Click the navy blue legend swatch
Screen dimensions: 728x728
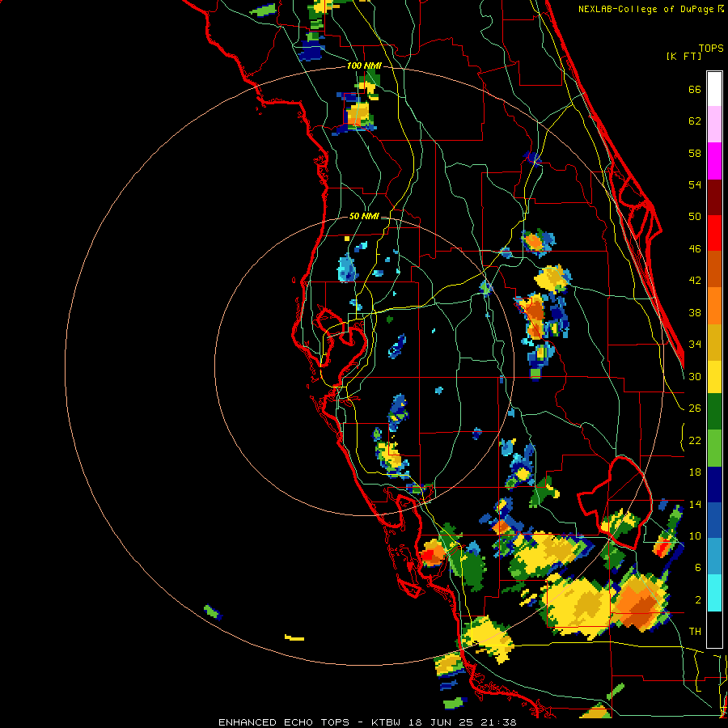click(714, 485)
